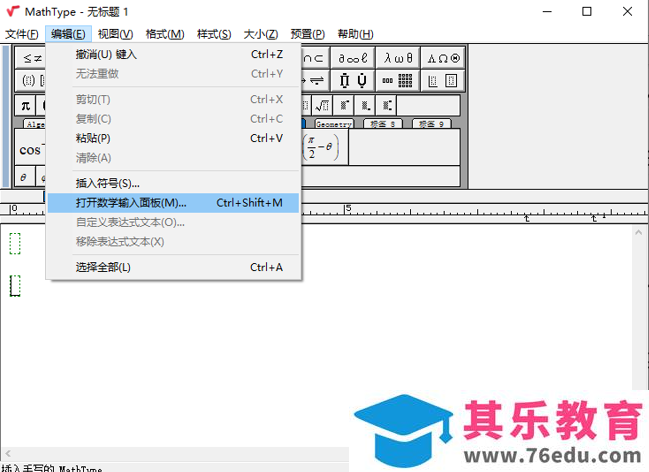Choose 撤消(U) 键入 to undo typing
The height and width of the screenshot is (472, 649).
point(173,54)
